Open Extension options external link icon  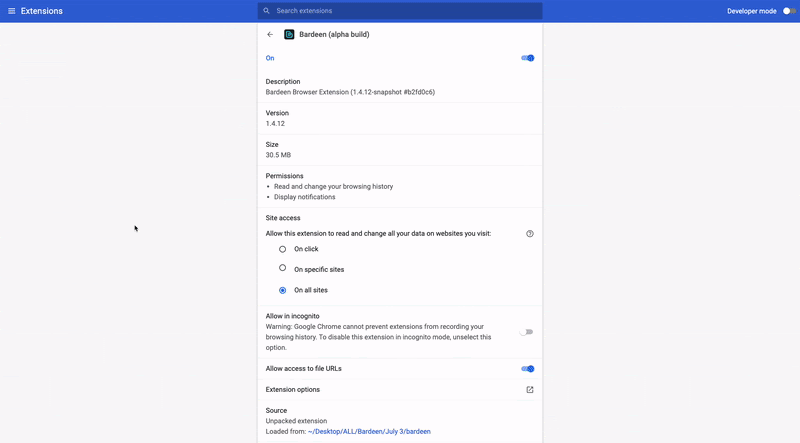click(x=530, y=389)
